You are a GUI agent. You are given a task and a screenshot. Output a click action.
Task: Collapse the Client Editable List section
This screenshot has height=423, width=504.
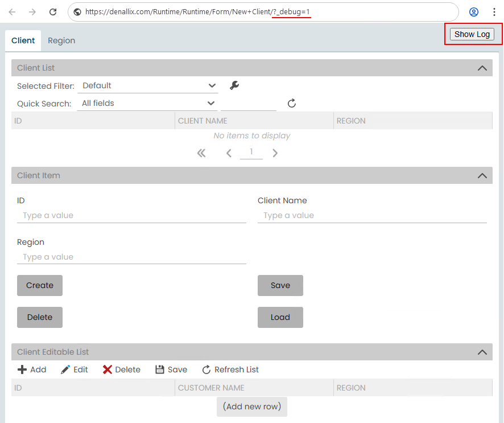click(x=482, y=352)
